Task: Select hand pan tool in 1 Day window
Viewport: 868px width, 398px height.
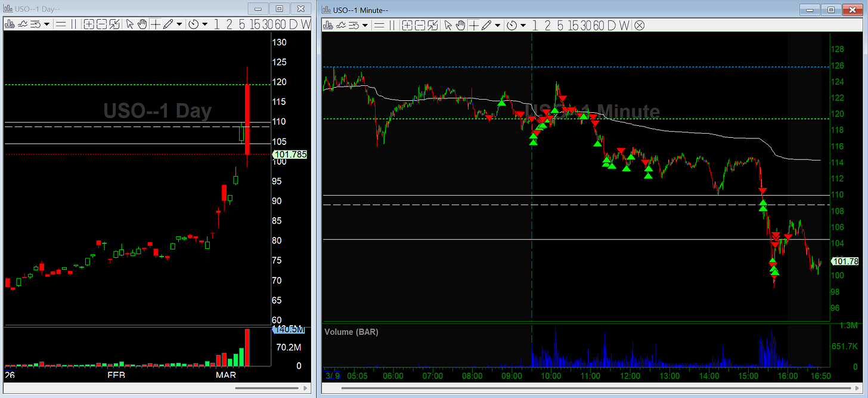Action: pyautogui.click(x=142, y=24)
